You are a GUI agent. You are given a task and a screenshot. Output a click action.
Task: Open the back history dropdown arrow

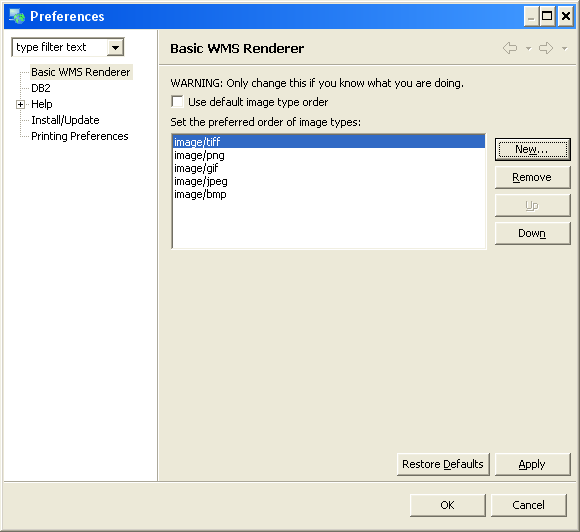point(529,48)
